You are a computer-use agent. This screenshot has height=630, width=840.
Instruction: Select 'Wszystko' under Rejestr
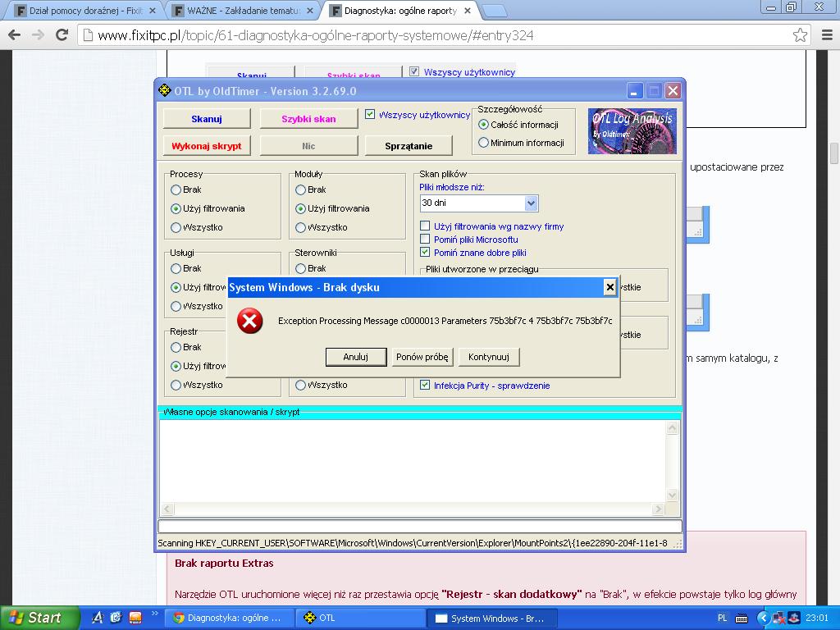pyautogui.click(x=176, y=386)
